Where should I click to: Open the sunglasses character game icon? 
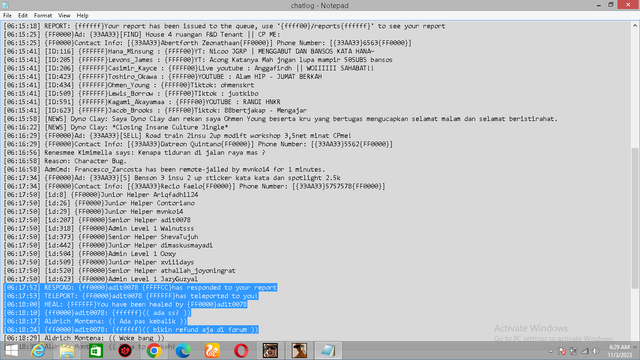tap(270, 351)
